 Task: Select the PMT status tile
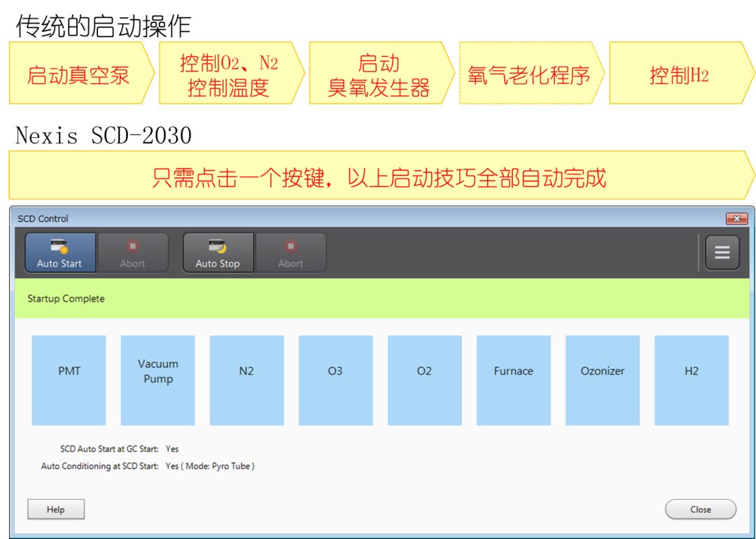(69, 380)
